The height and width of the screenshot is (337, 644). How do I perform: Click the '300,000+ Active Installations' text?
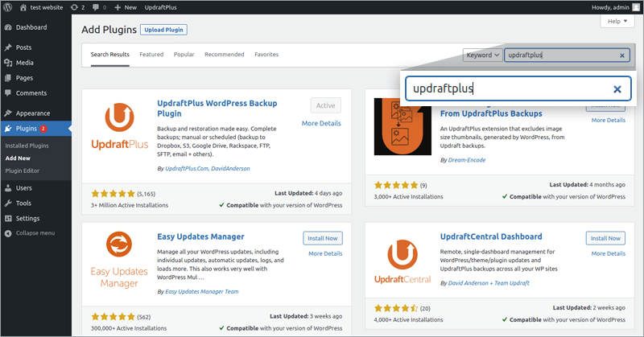click(x=129, y=328)
